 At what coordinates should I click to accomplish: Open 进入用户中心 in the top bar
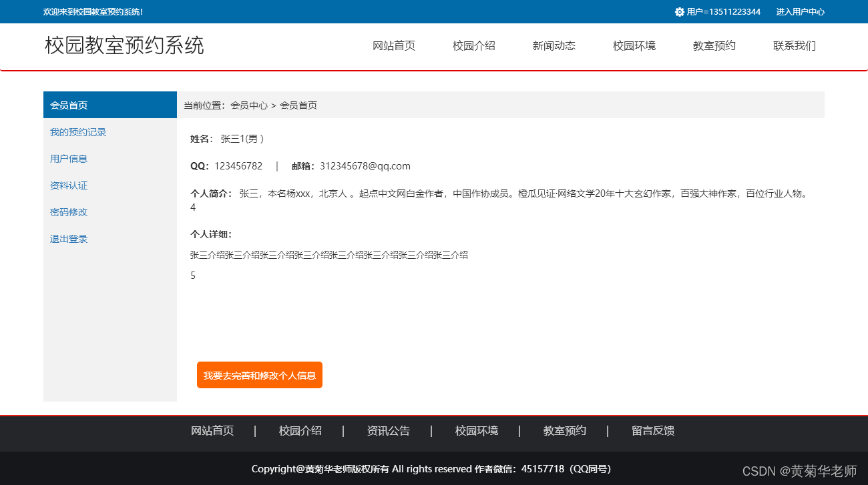pyautogui.click(x=799, y=11)
